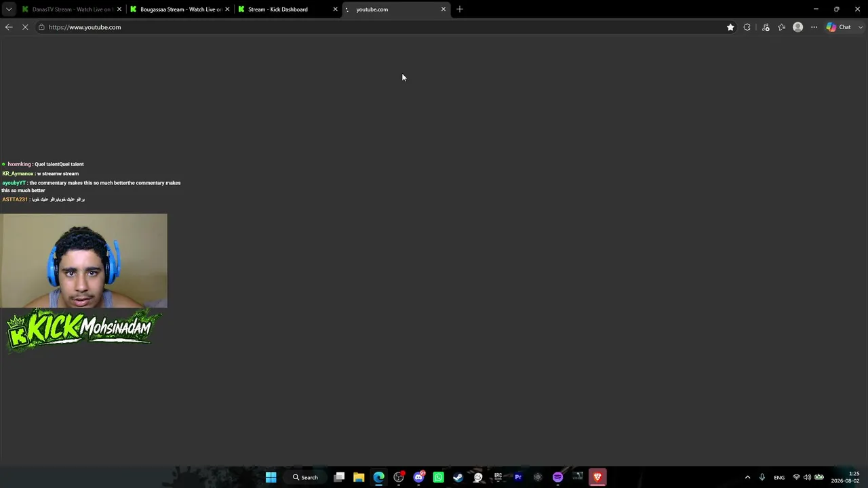Image resolution: width=868 pixels, height=488 pixels.
Task: Click KR_Aymanox's 'w stream' chat message
Action: pos(41,174)
